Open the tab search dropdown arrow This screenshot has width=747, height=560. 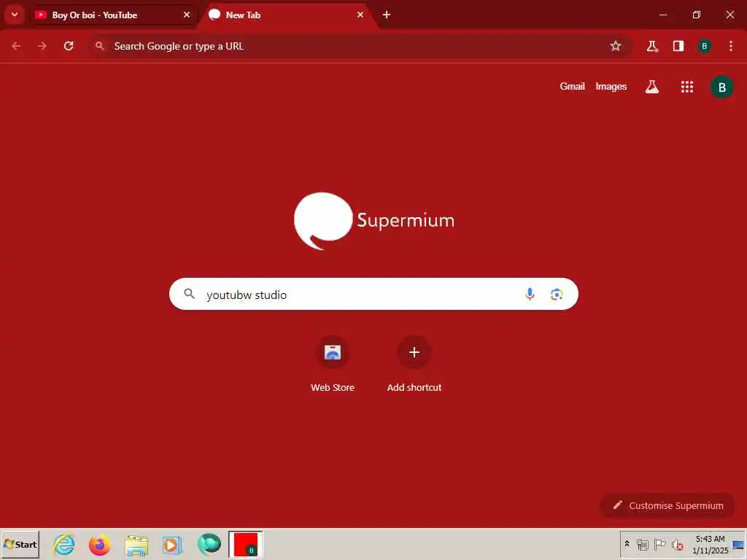[15, 15]
